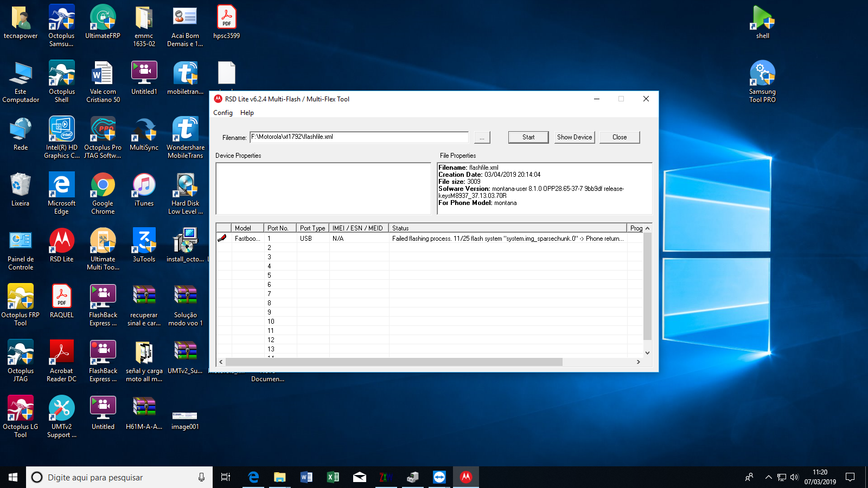Open Samsung Tool PRO desktop icon

pos(762,81)
